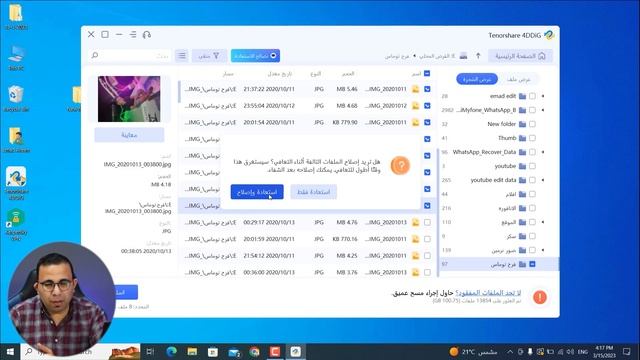Open This PC desktop icon
640x360 pixels.
[16, 57]
